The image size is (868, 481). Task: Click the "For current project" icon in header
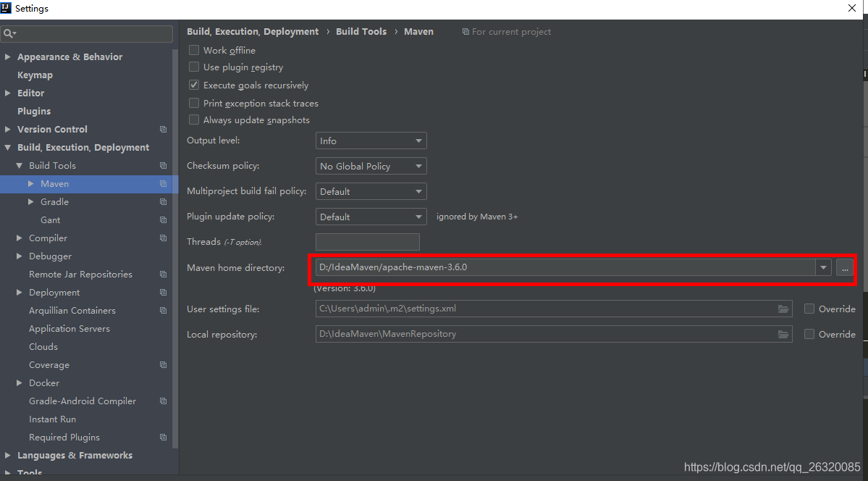click(x=464, y=31)
